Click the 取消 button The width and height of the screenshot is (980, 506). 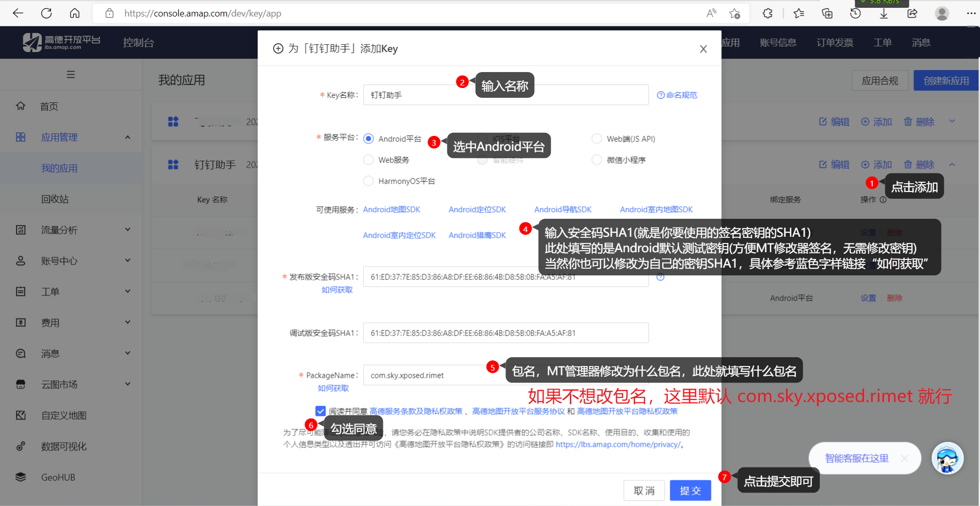pyautogui.click(x=644, y=491)
